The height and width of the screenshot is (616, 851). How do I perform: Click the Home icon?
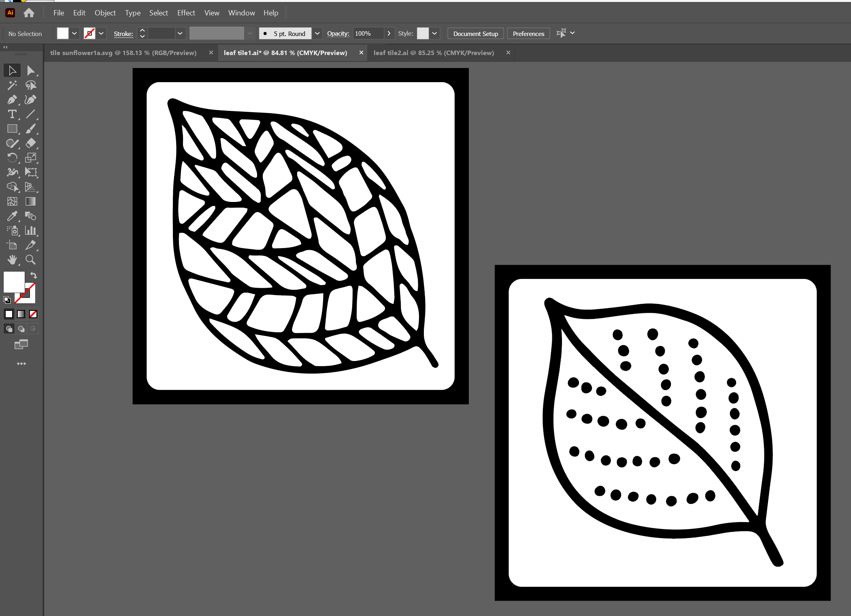pos(29,13)
